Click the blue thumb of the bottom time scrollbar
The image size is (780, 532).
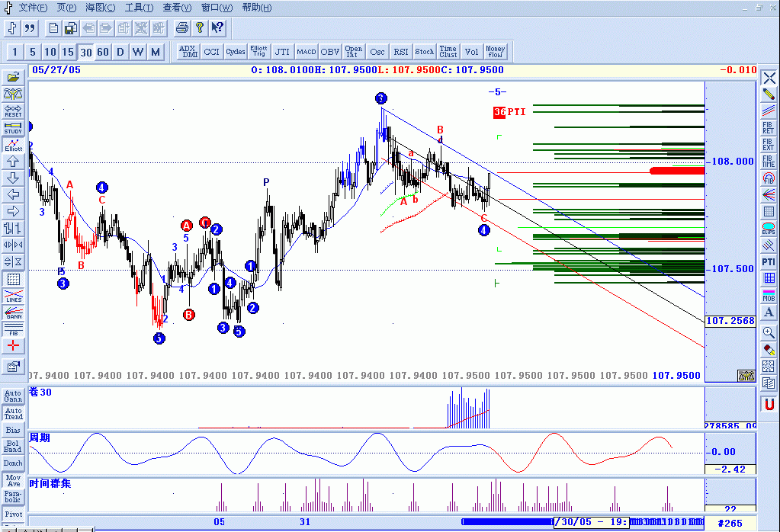point(507,522)
